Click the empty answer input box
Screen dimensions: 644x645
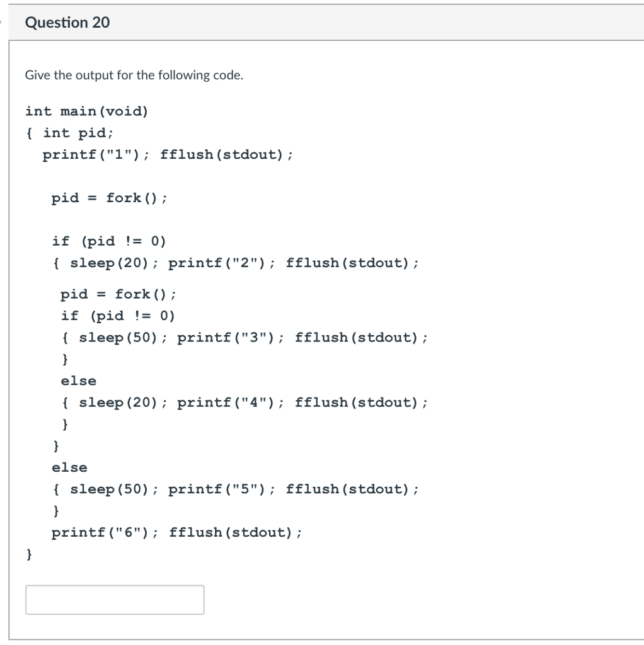tap(115, 600)
